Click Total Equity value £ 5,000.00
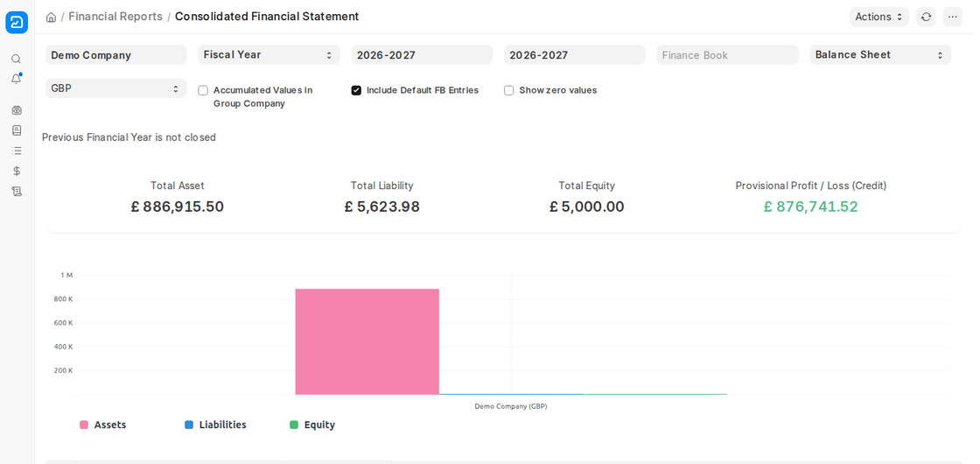 point(587,207)
